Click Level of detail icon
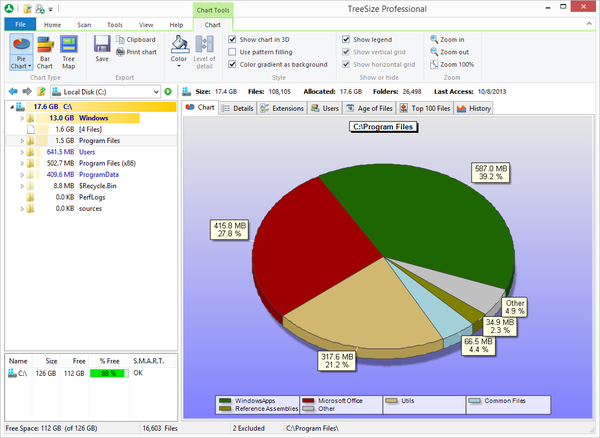The height and width of the screenshot is (438, 600). pos(204,44)
